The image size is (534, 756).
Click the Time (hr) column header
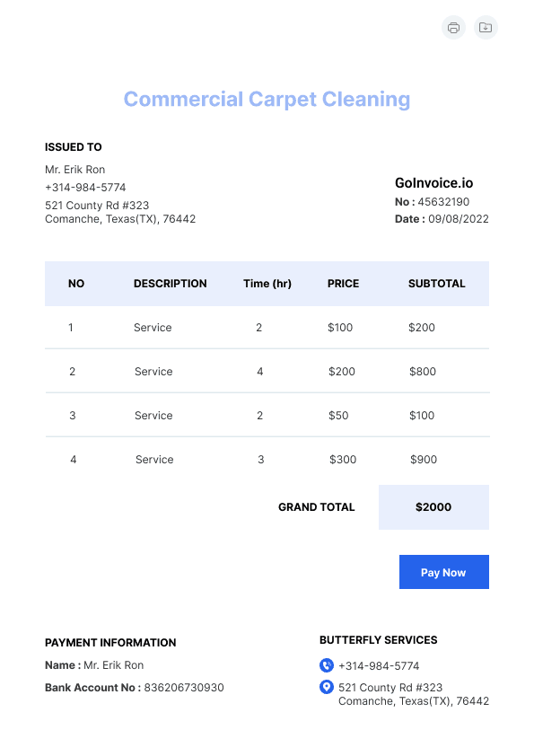[x=267, y=284]
